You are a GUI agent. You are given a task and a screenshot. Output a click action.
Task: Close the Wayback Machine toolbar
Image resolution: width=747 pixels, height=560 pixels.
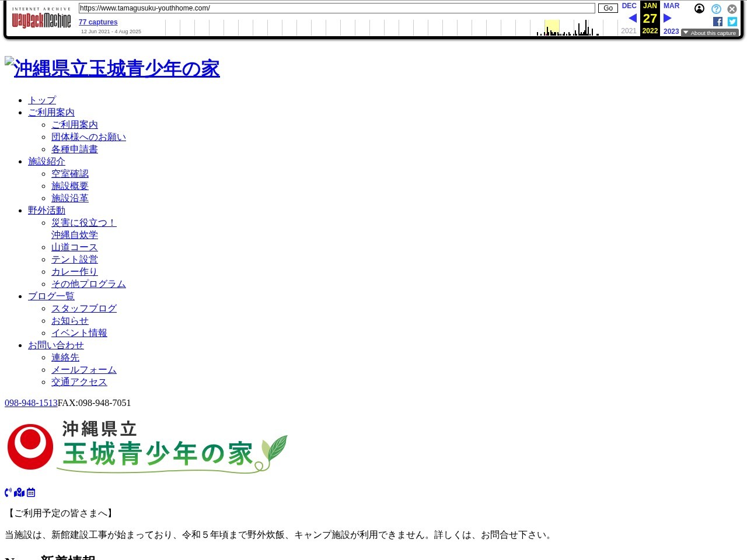732,9
